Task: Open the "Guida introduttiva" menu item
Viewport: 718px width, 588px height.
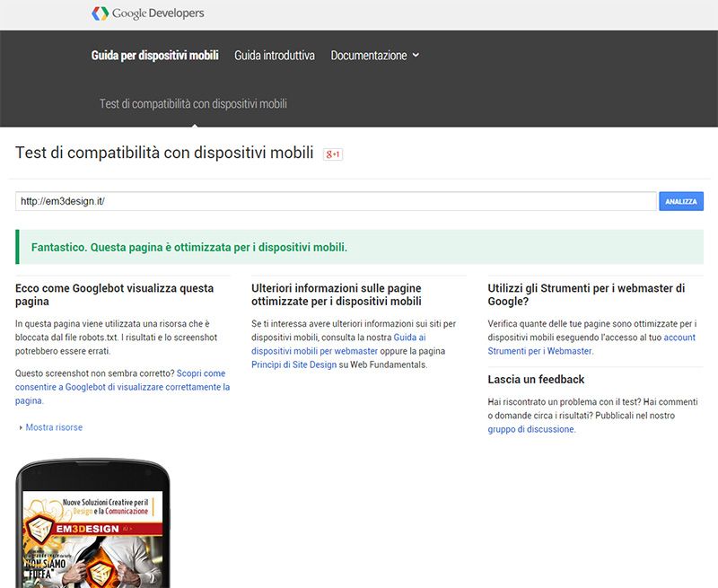Action: [x=273, y=55]
